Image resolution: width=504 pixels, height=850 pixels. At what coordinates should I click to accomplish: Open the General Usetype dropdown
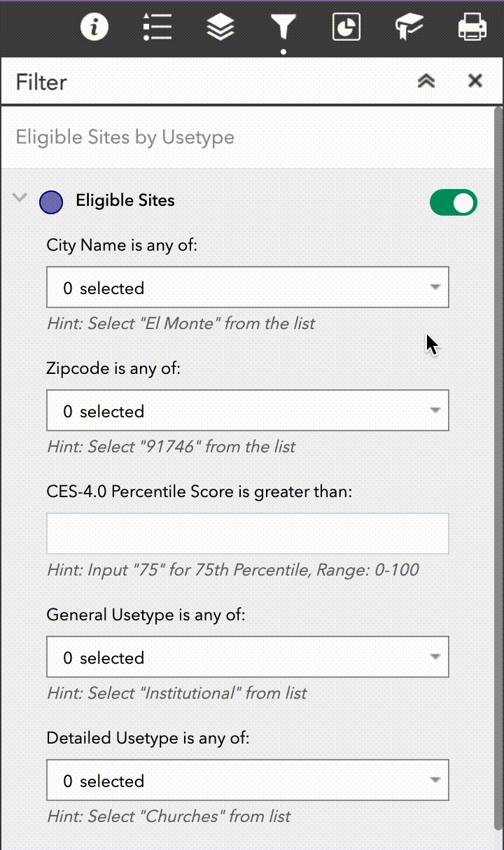coord(247,657)
